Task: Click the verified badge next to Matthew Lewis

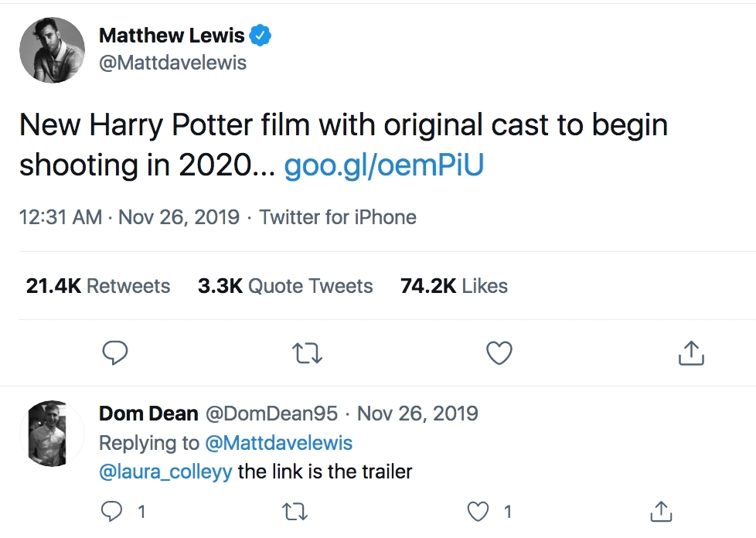Action: pyautogui.click(x=261, y=36)
